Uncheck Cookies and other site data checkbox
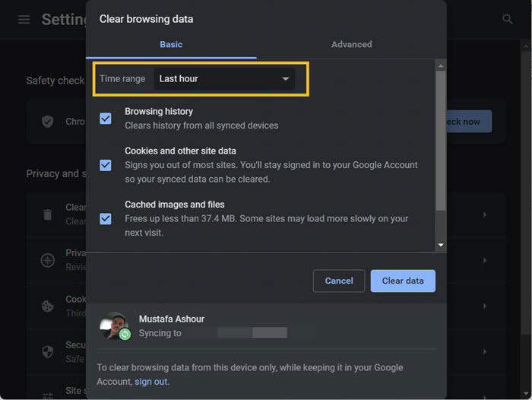The image size is (532, 400). [x=106, y=165]
